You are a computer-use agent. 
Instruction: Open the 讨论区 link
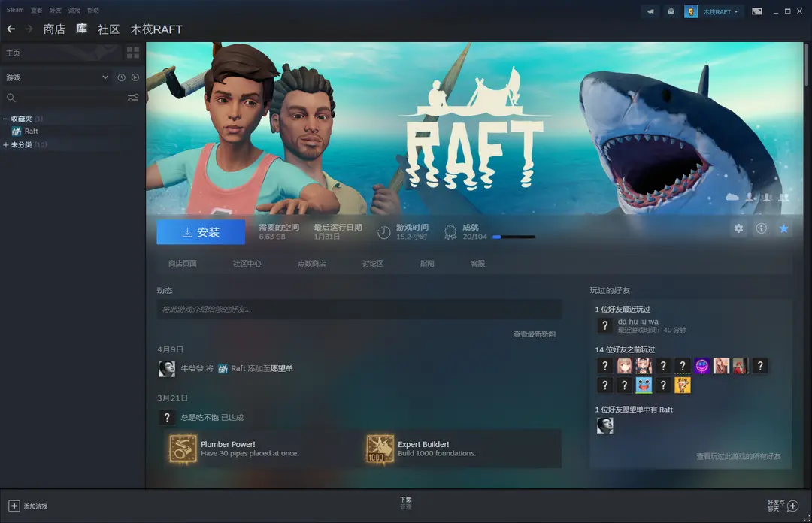[373, 264]
